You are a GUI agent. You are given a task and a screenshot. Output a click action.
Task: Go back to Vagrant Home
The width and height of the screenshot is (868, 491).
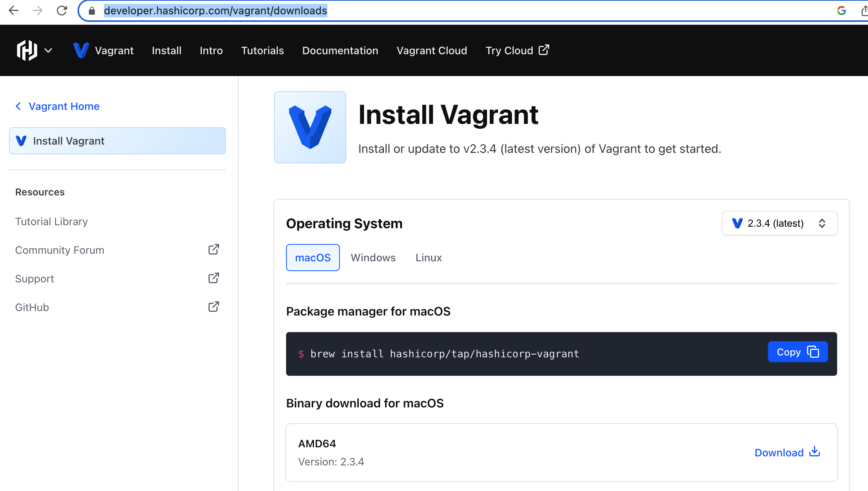[64, 106]
